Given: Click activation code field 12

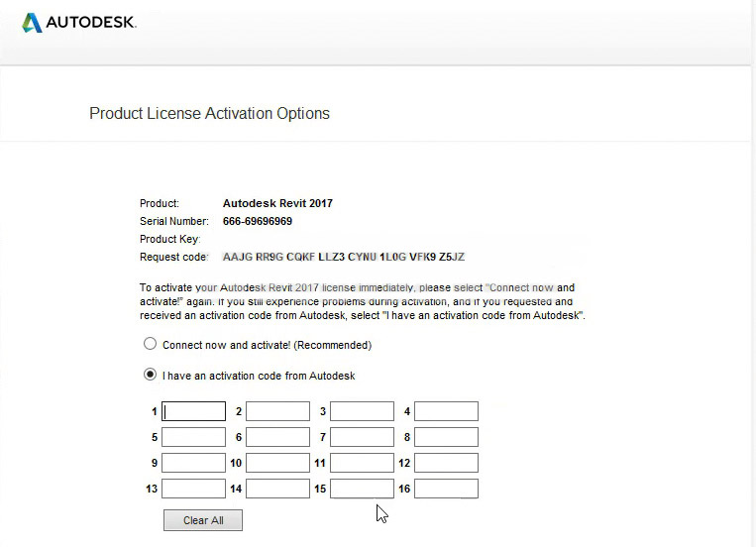Looking at the screenshot, I should tap(447, 463).
